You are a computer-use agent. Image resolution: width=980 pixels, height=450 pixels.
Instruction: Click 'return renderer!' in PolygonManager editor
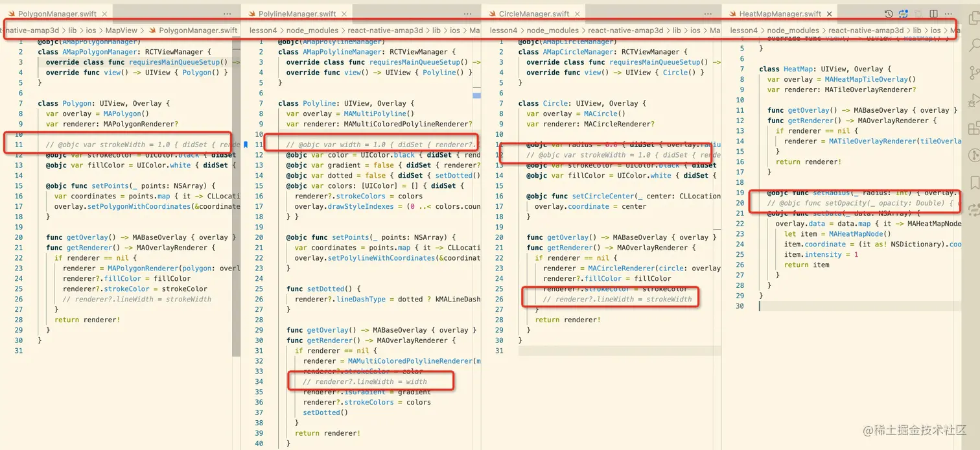pos(87,320)
